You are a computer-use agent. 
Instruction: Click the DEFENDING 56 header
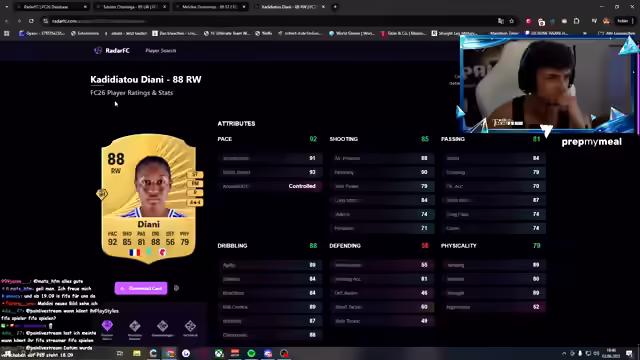pos(379,246)
